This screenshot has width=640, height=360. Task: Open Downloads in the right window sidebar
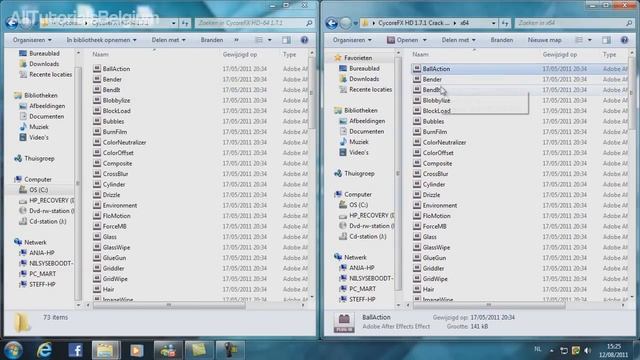(x=364, y=79)
